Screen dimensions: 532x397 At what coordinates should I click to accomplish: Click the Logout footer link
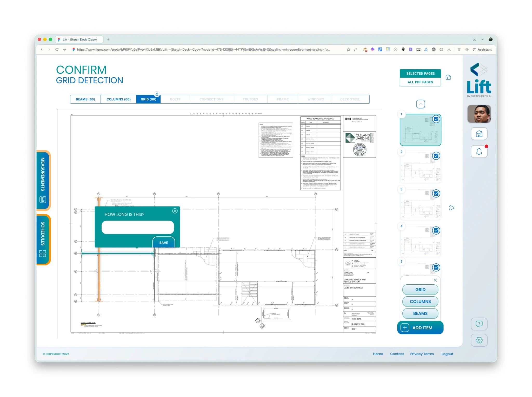pyautogui.click(x=447, y=354)
